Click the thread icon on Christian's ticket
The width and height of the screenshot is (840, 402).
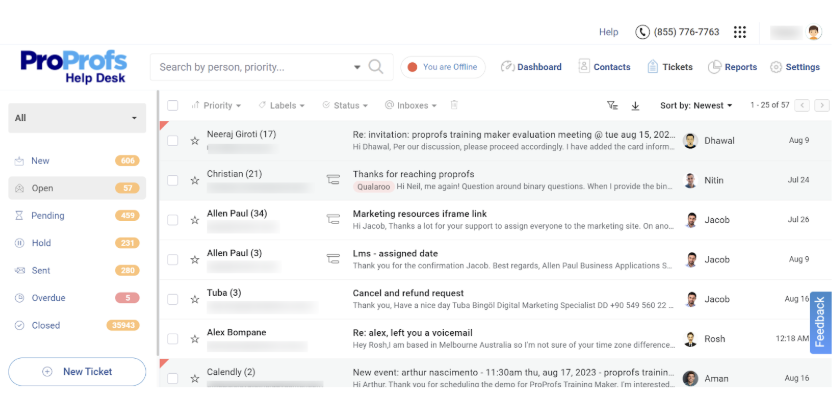(333, 180)
